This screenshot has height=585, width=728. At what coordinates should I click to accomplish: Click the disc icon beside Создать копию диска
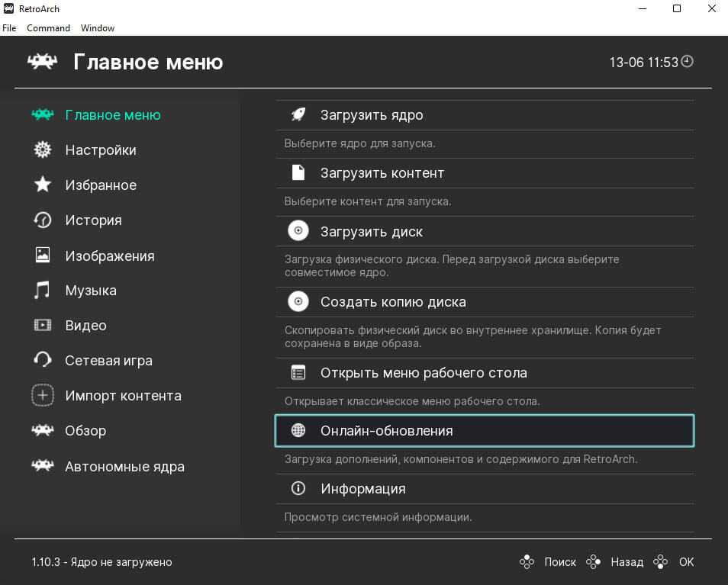click(298, 302)
